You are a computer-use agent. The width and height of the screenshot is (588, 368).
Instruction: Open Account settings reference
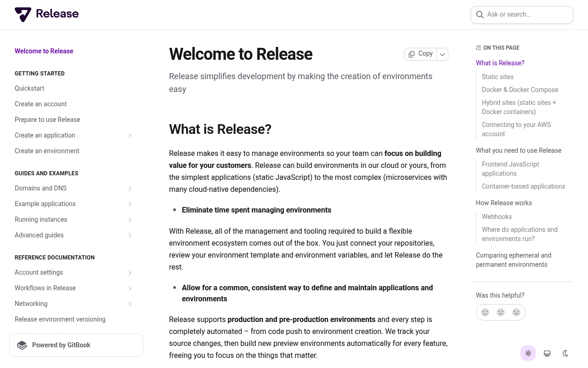click(39, 272)
